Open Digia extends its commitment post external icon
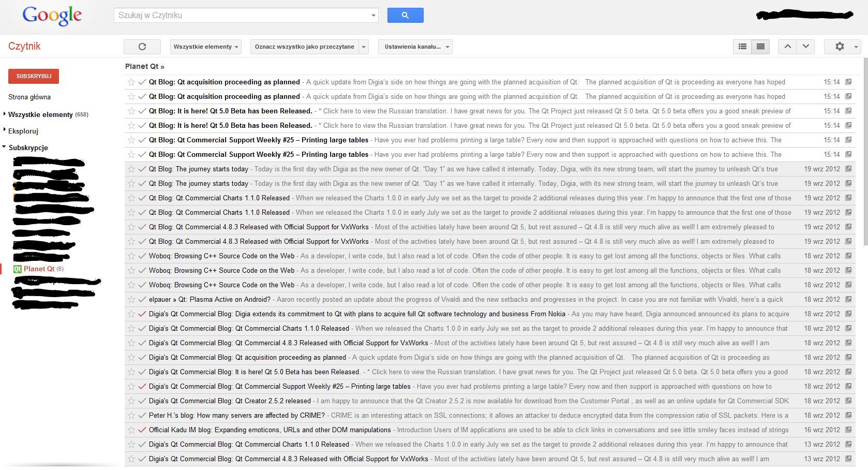The width and height of the screenshot is (868, 470). pyautogui.click(x=848, y=314)
